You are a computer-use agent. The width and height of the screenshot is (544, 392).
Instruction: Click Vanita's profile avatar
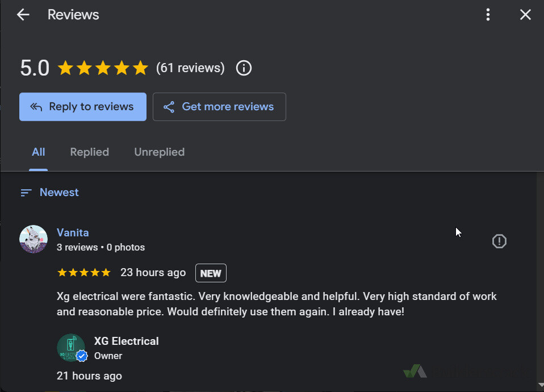tap(34, 239)
